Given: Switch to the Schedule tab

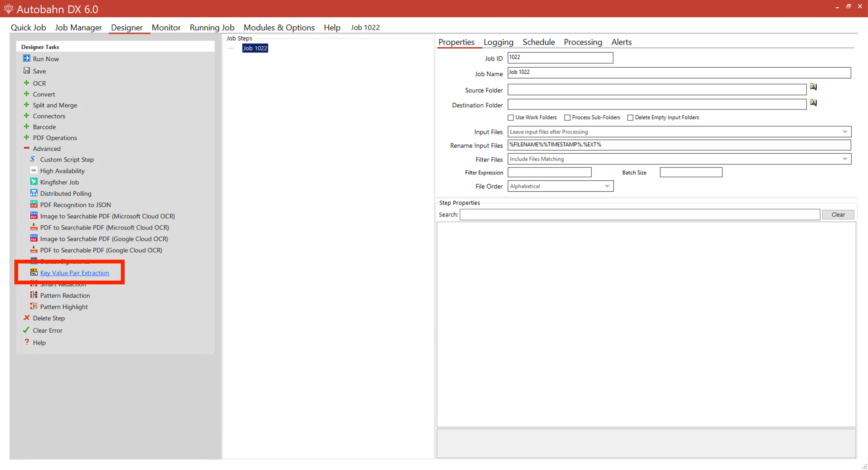Looking at the screenshot, I should click(x=538, y=42).
